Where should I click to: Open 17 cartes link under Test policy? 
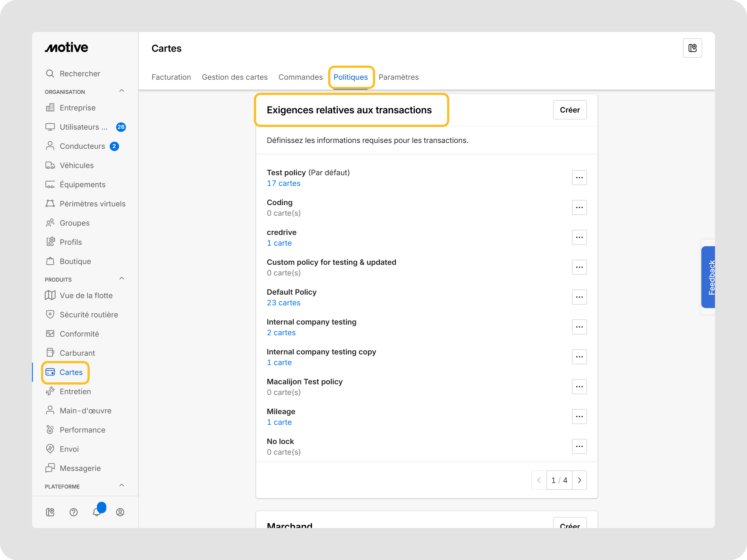pos(284,184)
